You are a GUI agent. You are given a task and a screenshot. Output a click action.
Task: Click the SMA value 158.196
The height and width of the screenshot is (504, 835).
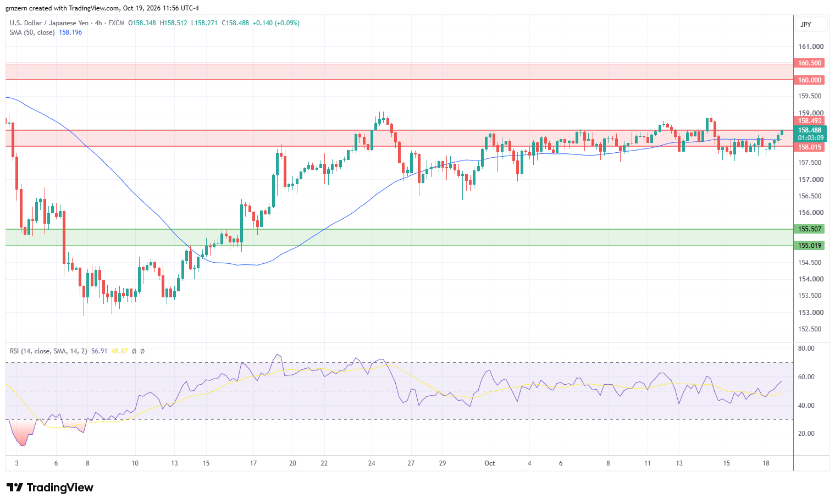click(70, 32)
